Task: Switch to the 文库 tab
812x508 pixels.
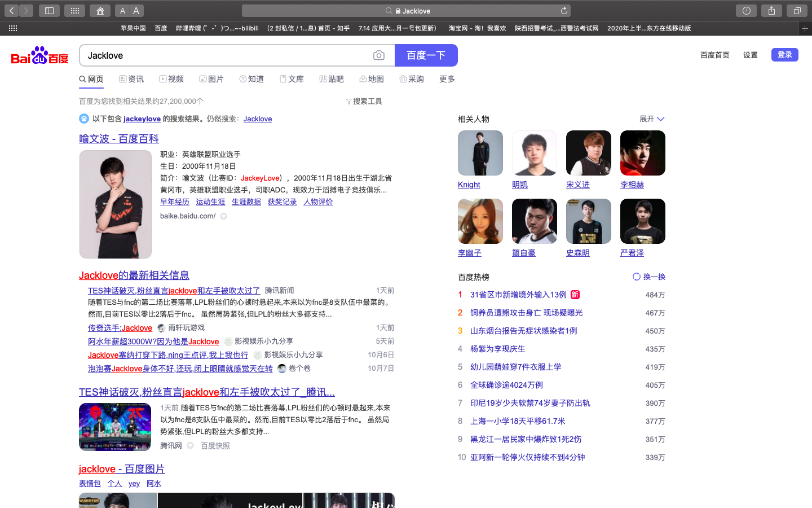Action: point(292,79)
